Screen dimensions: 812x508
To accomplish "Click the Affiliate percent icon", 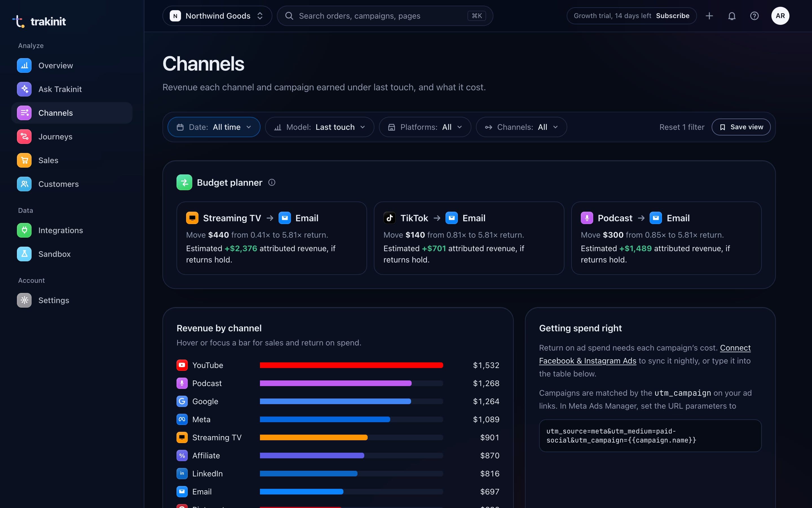I will tap(182, 456).
